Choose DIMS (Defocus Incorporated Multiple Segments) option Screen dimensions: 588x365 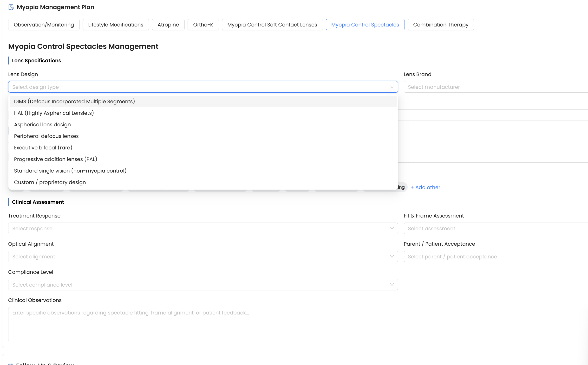(x=203, y=102)
